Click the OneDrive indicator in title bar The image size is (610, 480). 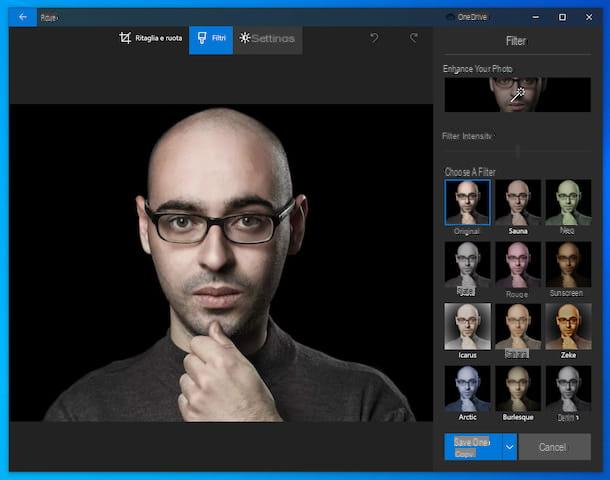tap(466, 17)
